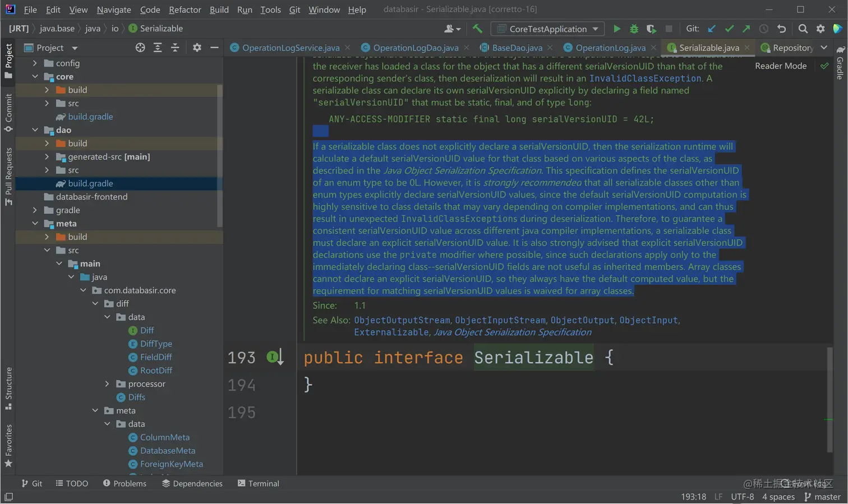Switch to the OperationLogDao.java tab
This screenshot has height=504, width=848.
(415, 48)
